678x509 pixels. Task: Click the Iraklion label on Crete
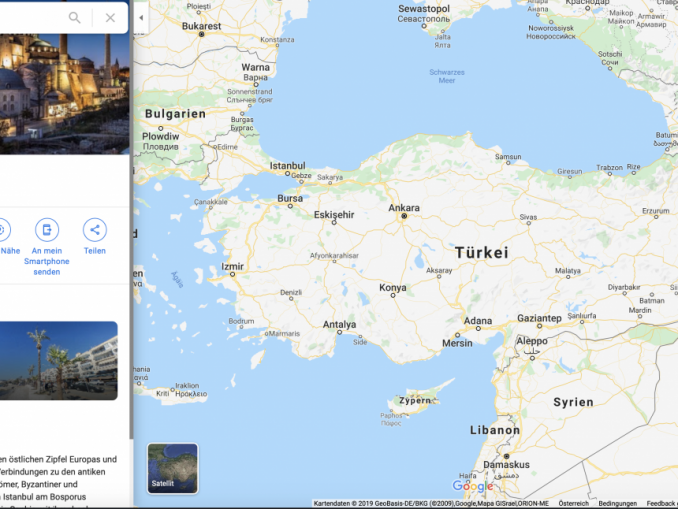pos(187,385)
